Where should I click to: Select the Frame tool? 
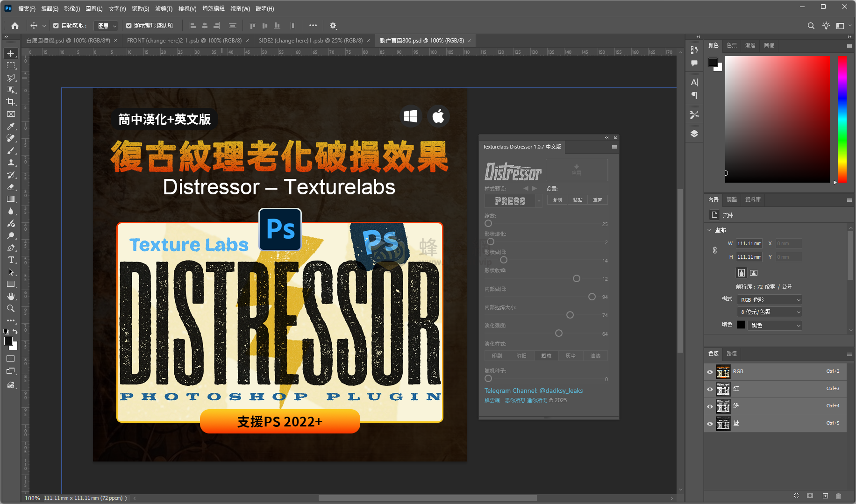pyautogui.click(x=11, y=114)
